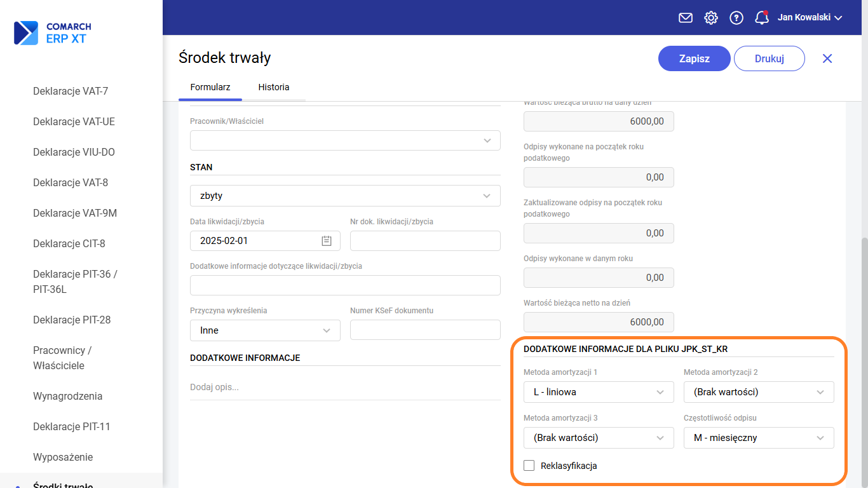Open calendar picker for Data likwidacji/zbycia
Screen dimensions: 868x488
(x=327, y=241)
